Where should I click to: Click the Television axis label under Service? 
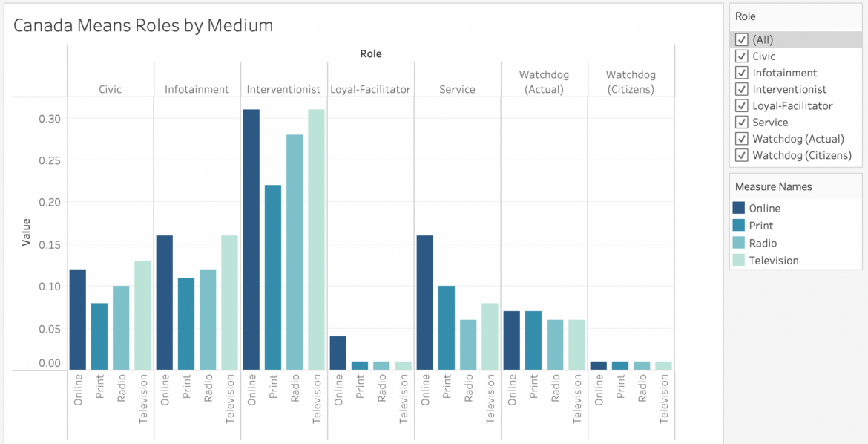(x=490, y=397)
